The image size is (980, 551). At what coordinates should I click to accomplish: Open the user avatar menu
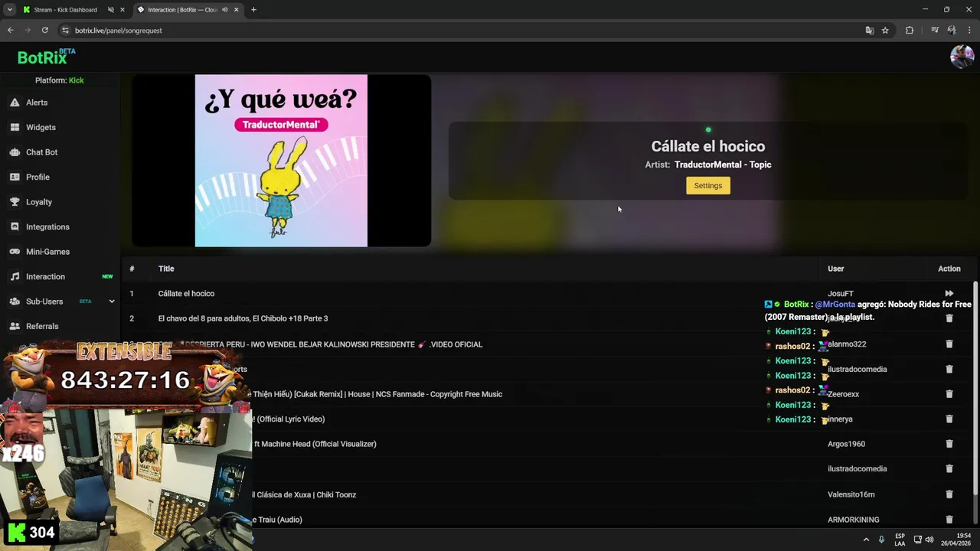(962, 57)
